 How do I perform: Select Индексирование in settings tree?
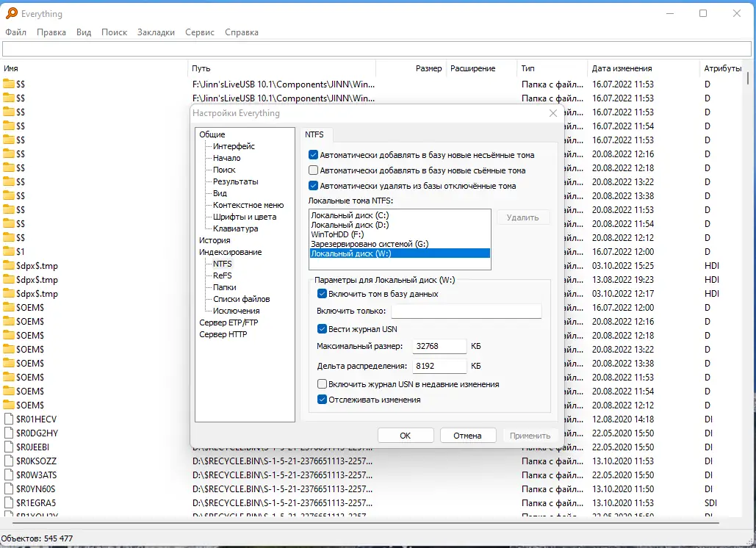tap(231, 251)
